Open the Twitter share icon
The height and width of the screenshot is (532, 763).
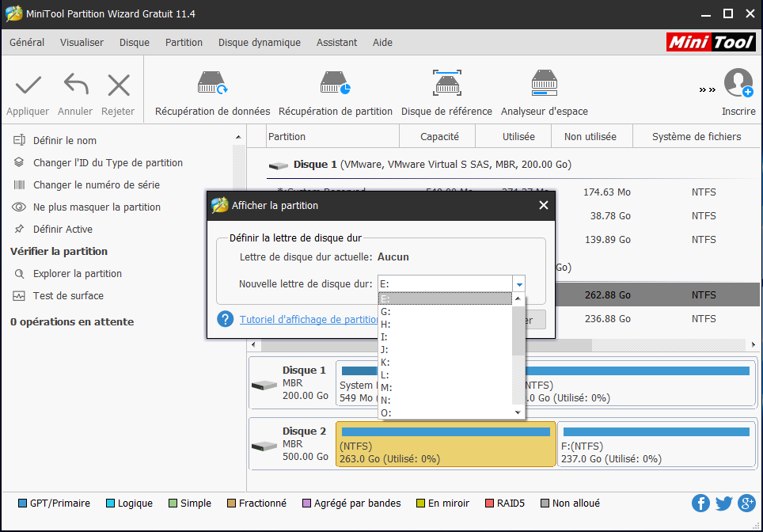(x=723, y=503)
